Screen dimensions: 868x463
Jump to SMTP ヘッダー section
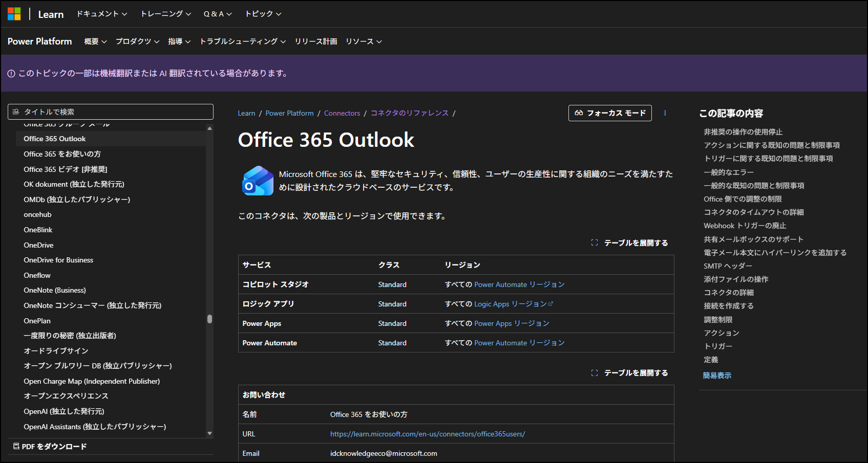(727, 266)
